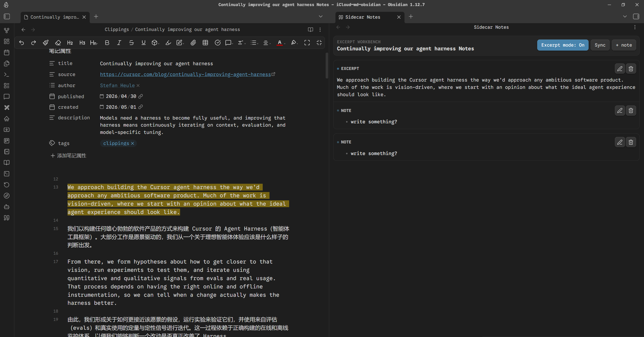Open the Hn heading levels dropdown

(94, 43)
